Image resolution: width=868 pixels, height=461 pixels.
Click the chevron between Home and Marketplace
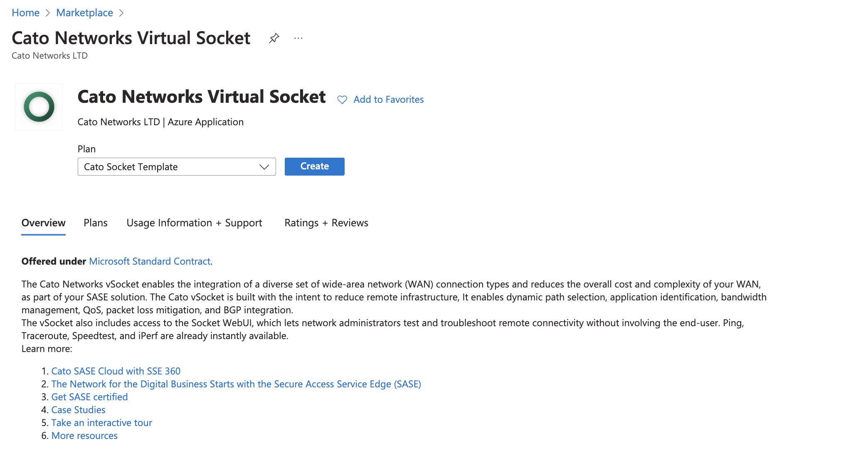click(47, 13)
